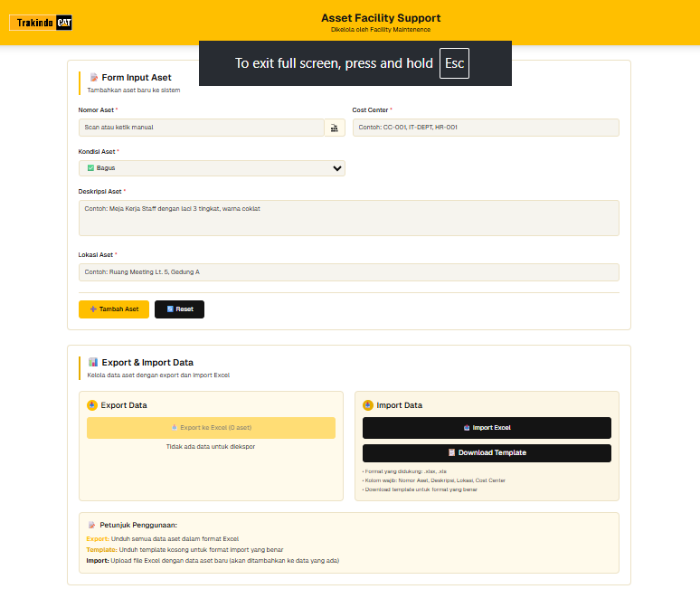The width and height of the screenshot is (700, 589).
Task: Click into the Cost Center field
Action: tap(486, 128)
